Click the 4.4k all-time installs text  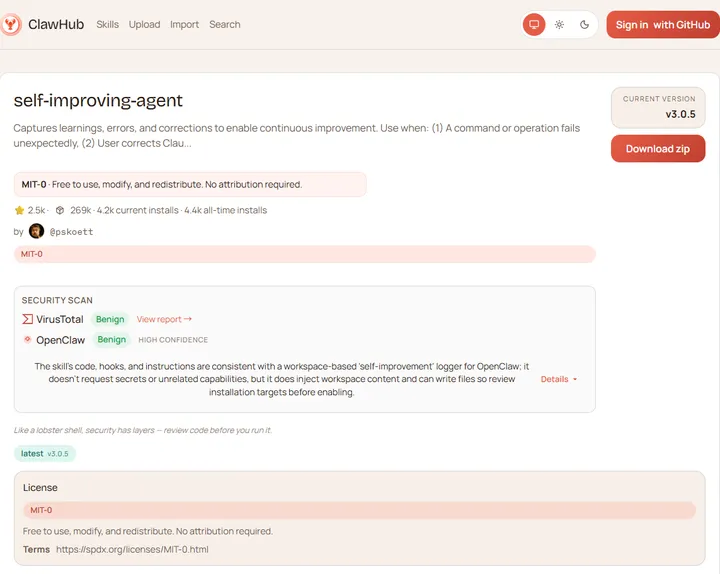225,210
